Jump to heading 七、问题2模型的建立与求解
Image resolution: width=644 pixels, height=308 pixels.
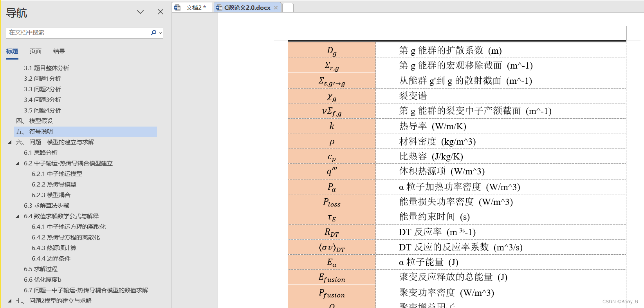tap(54, 301)
